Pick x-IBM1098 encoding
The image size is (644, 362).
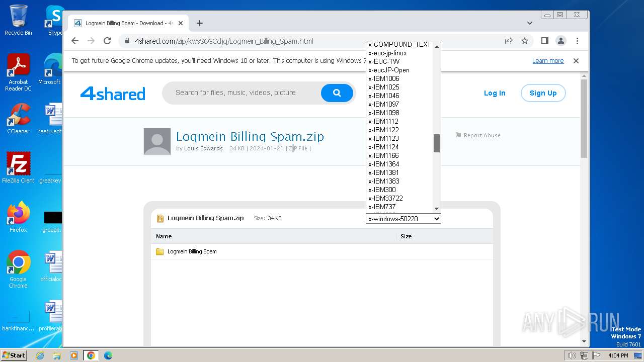click(x=399, y=113)
